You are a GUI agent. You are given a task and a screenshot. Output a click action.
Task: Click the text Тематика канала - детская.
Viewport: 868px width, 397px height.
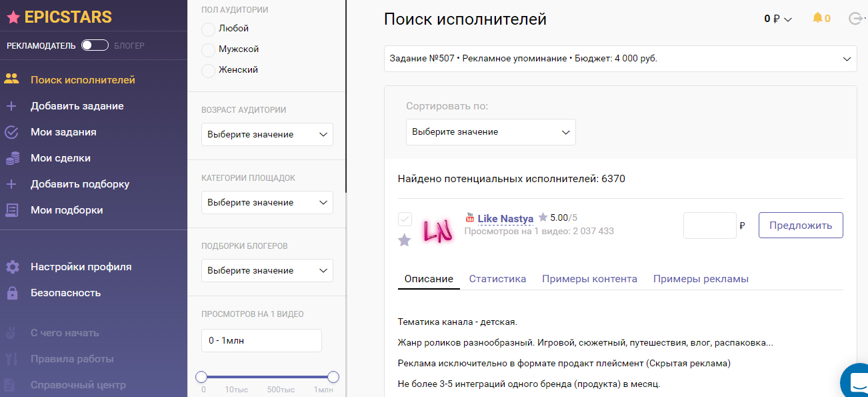tap(457, 322)
